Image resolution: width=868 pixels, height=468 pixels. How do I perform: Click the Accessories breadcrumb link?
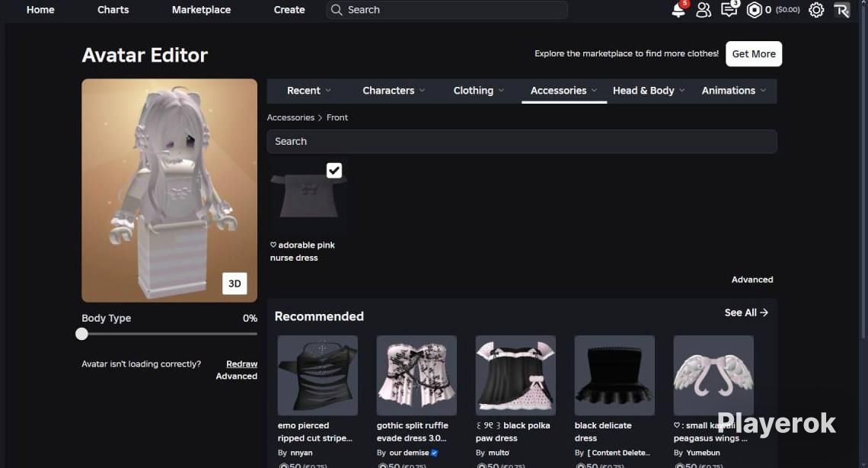[290, 117]
